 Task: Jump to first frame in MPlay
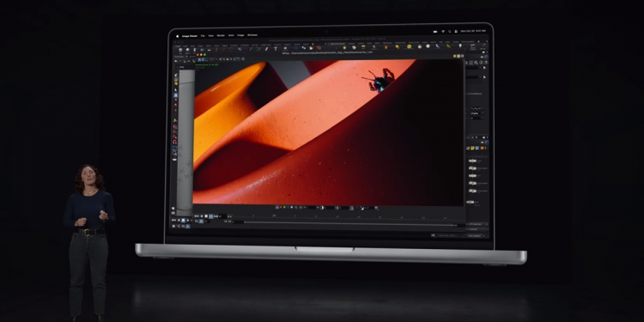pos(197,216)
